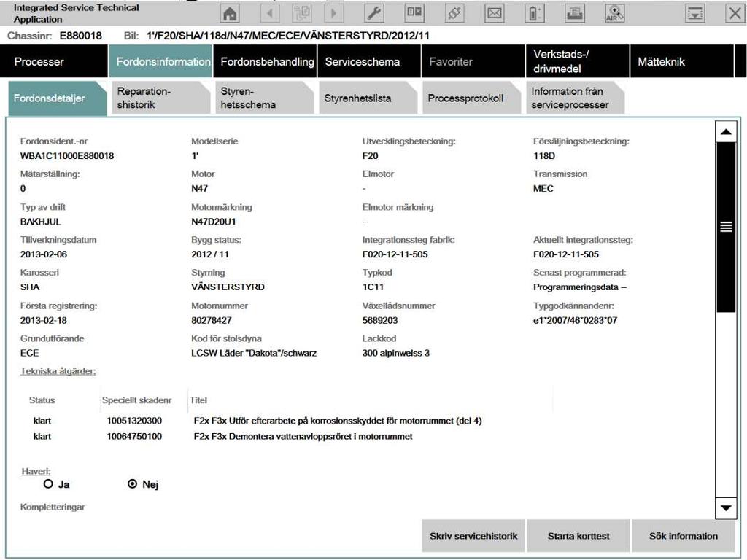The width and height of the screenshot is (747, 560).
Task: Select the Nej radio button for Haveri
Action: click(x=133, y=484)
